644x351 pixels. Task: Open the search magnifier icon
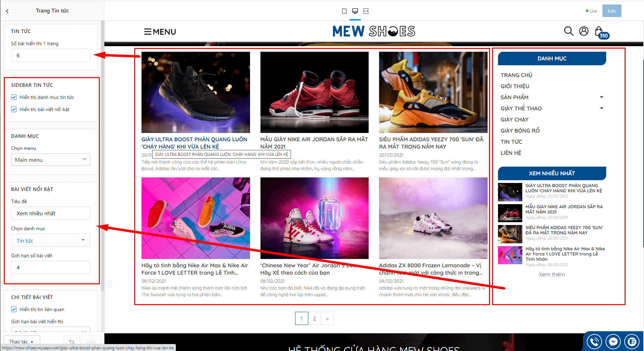(x=569, y=31)
